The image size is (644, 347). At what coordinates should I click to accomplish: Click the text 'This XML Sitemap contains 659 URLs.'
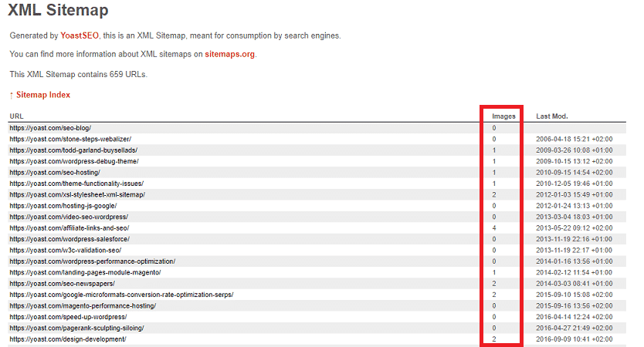[79, 74]
